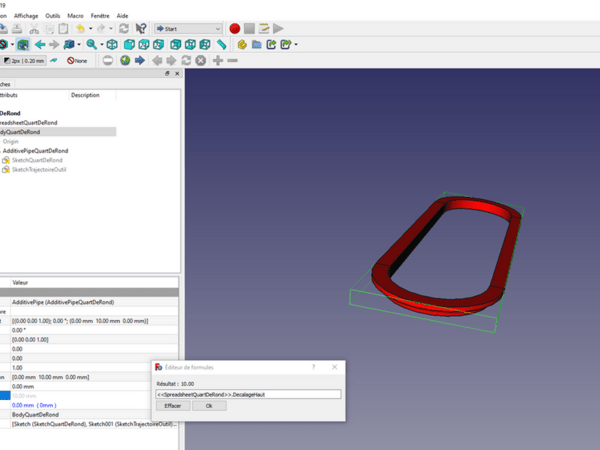Click the refresh recompute icon

point(123,29)
